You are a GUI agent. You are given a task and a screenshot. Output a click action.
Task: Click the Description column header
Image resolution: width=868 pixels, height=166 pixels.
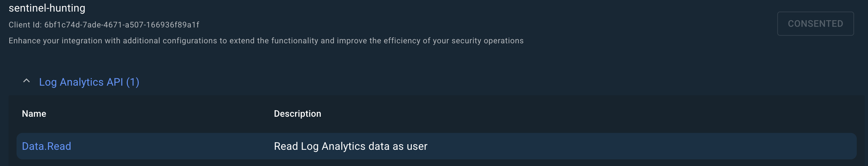297,114
